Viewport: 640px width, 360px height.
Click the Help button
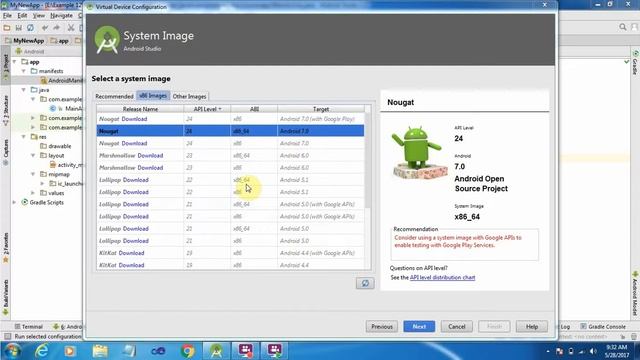click(532, 327)
